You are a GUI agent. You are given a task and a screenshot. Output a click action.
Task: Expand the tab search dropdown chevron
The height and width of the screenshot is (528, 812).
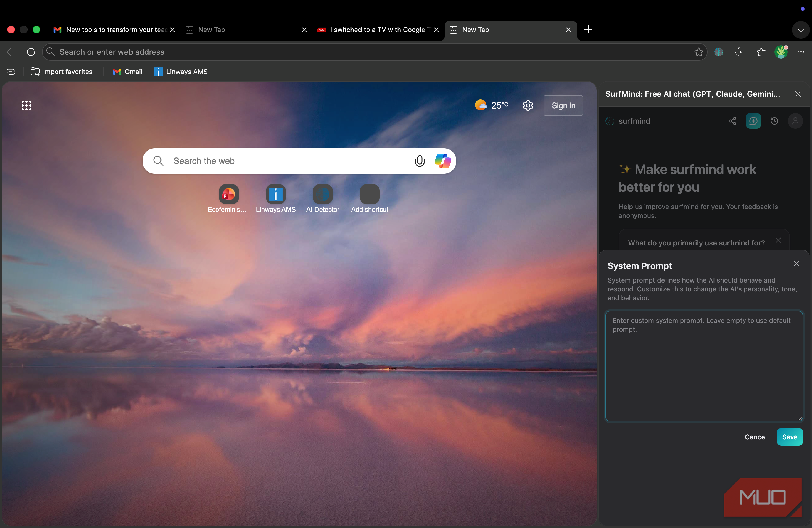tap(800, 30)
